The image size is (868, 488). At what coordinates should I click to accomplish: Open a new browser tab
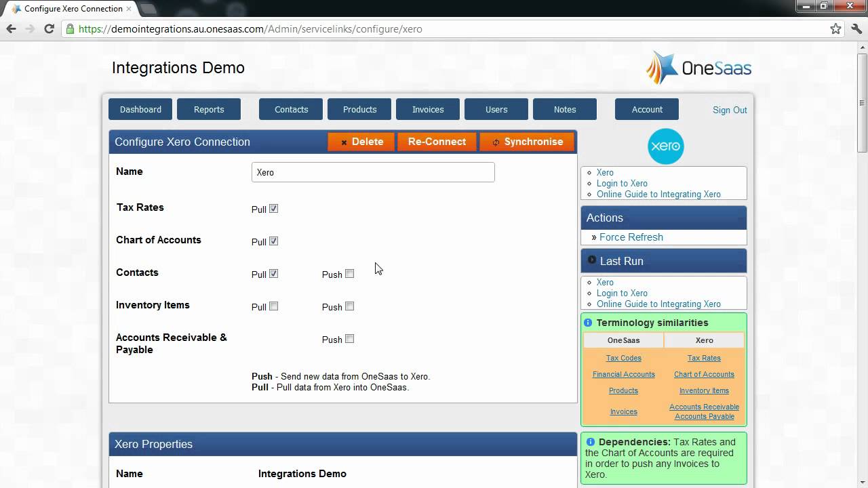[x=149, y=9]
